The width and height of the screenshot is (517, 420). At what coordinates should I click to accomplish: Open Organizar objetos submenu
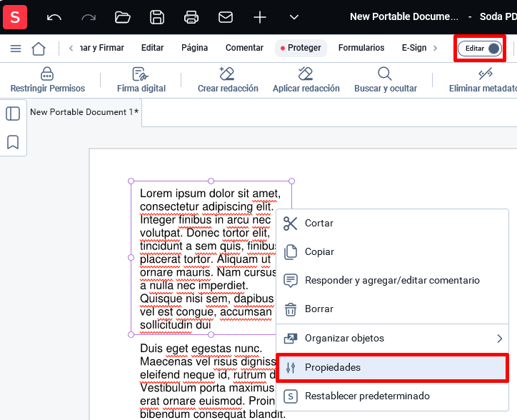(x=392, y=339)
